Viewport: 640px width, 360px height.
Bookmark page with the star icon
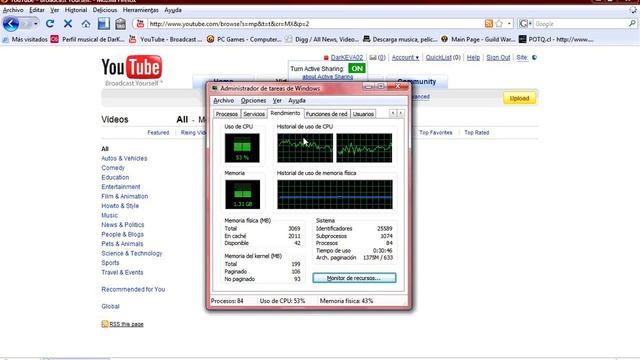[x=499, y=24]
